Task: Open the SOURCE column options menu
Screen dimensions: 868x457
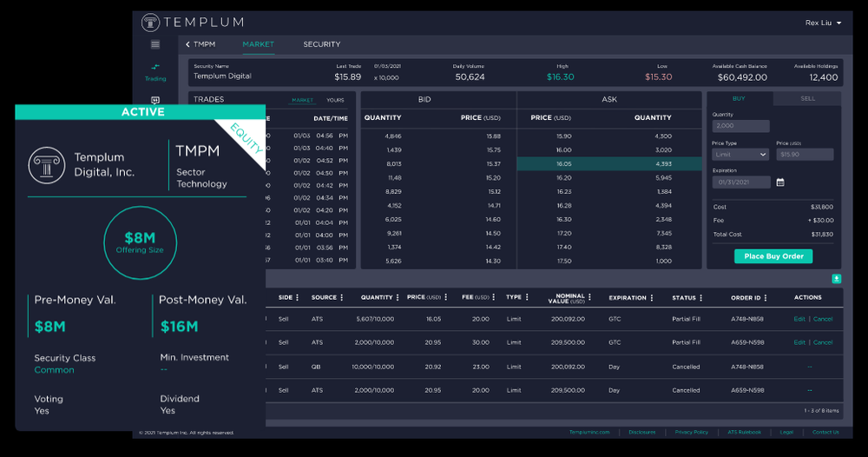Action: click(341, 297)
